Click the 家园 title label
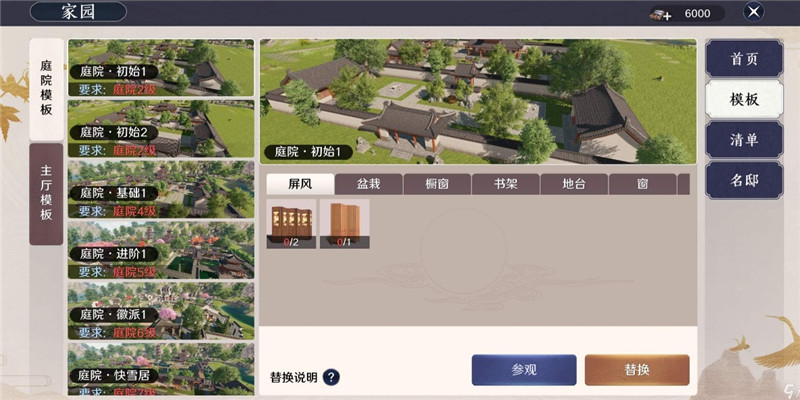800x400 pixels. click(x=78, y=12)
